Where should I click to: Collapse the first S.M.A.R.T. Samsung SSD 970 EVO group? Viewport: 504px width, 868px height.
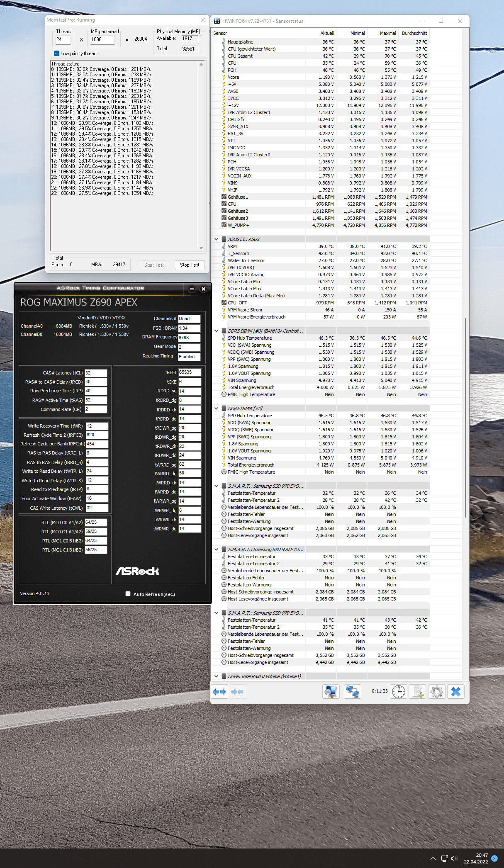(216, 486)
